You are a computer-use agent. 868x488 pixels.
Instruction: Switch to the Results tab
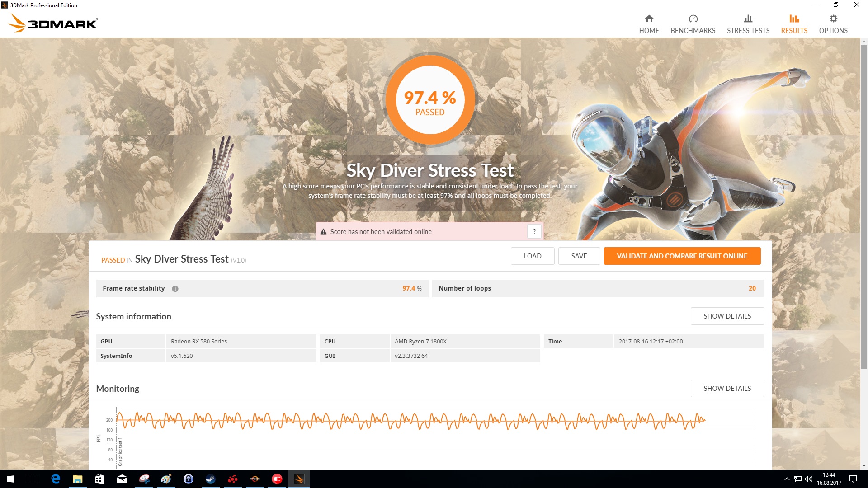coord(794,24)
